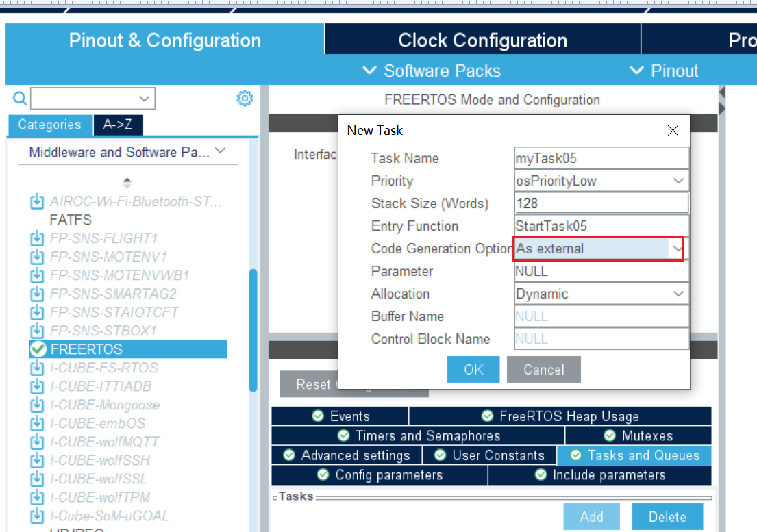Open Include parameters tab
Image resolution: width=757 pixels, height=532 pixels.
point(599,475)
